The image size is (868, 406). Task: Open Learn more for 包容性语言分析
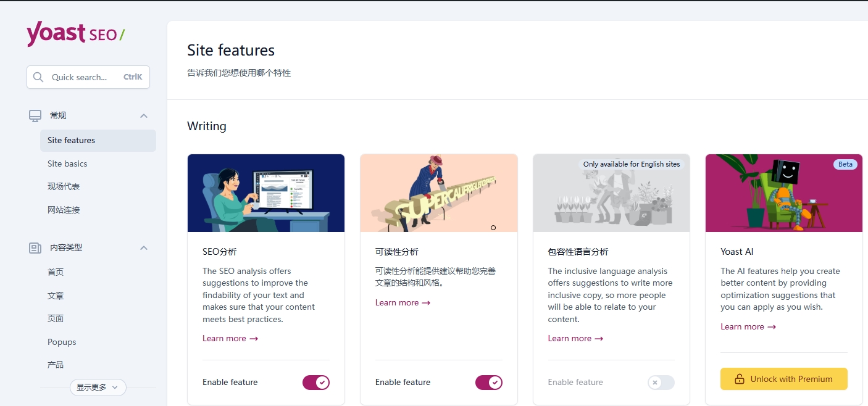[x=575, y=338]
